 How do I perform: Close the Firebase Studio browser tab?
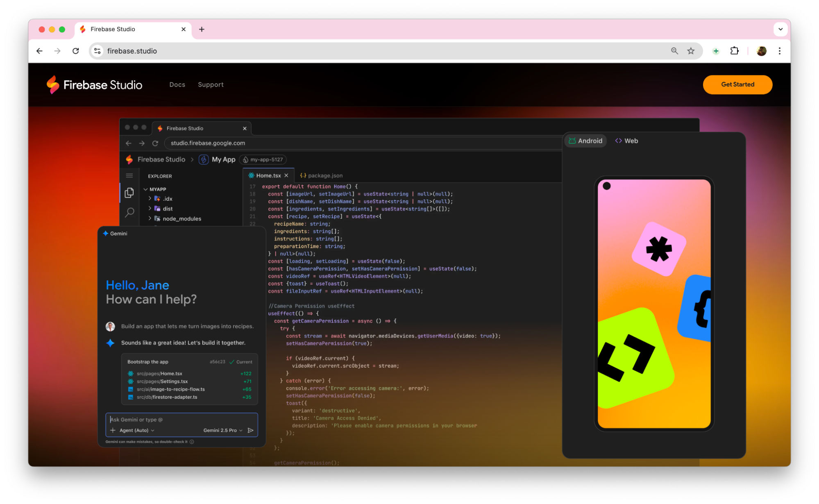pos(184,29)
